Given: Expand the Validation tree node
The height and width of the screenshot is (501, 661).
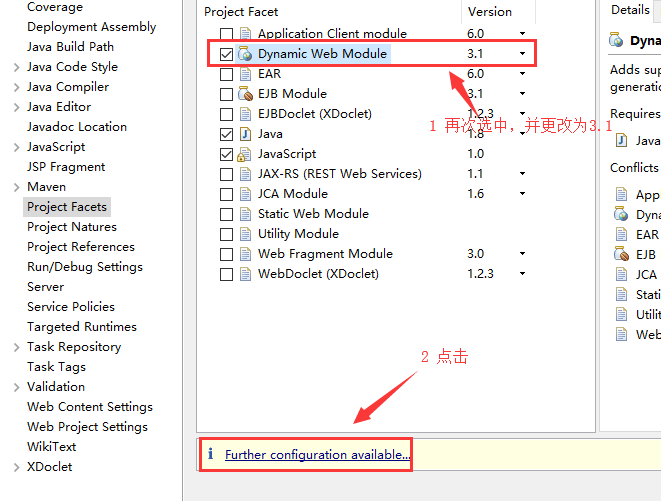Looking at the screenshot, I should click(16, 387).
